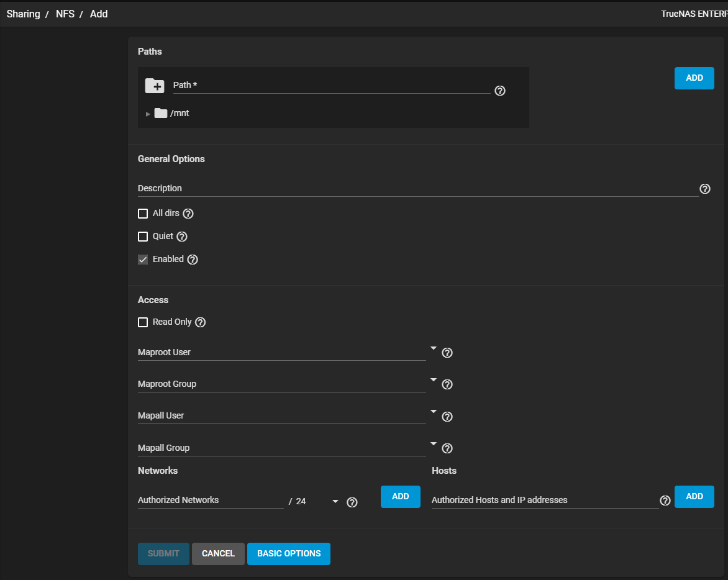Click the new folder icon beside Path

[x=155, y=86]
